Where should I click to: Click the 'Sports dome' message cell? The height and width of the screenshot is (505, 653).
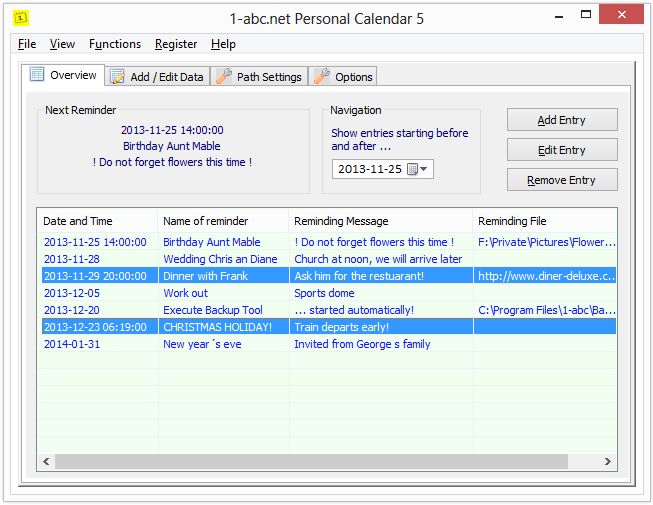click(x=324, y=293)
